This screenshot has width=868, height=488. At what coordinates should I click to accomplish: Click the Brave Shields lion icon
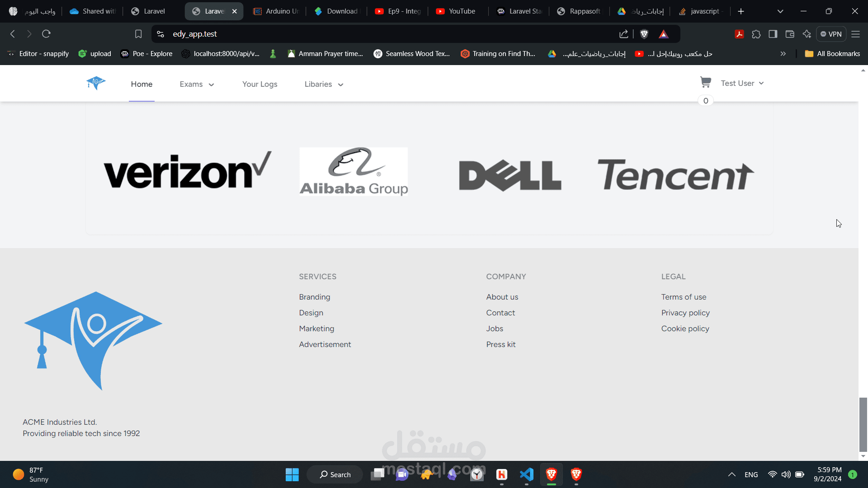tap(644, 34)
